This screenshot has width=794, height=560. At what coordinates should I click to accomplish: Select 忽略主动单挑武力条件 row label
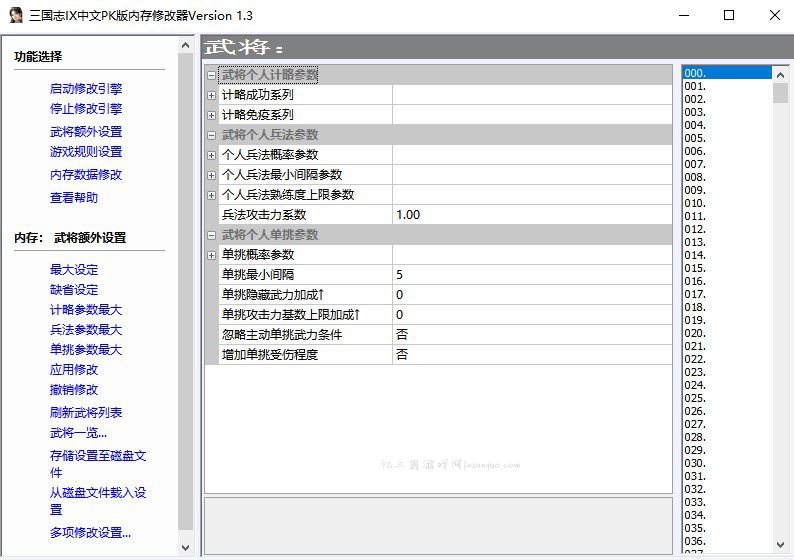pos(305,335)
